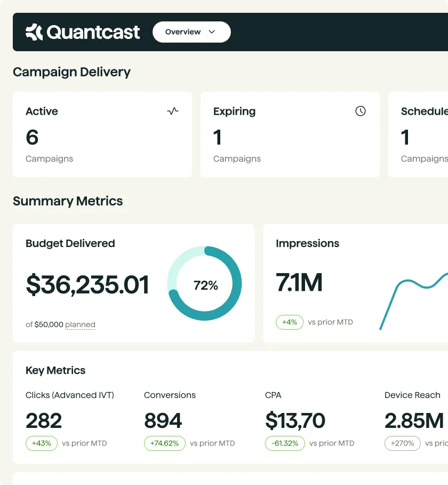The image size is (448, 485).
Task: Click the chevron arrow in Overview selector
Action: (x=212, y=32)
